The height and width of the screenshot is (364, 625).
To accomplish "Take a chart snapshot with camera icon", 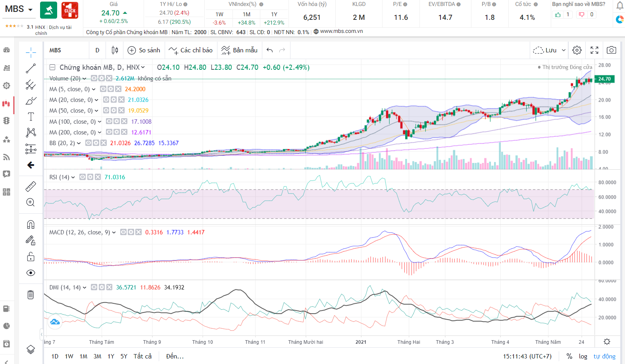I will tap(612, 50).
